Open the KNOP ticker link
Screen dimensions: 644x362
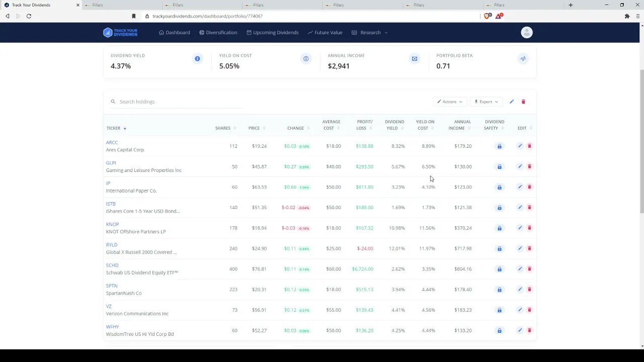[112, 224]
